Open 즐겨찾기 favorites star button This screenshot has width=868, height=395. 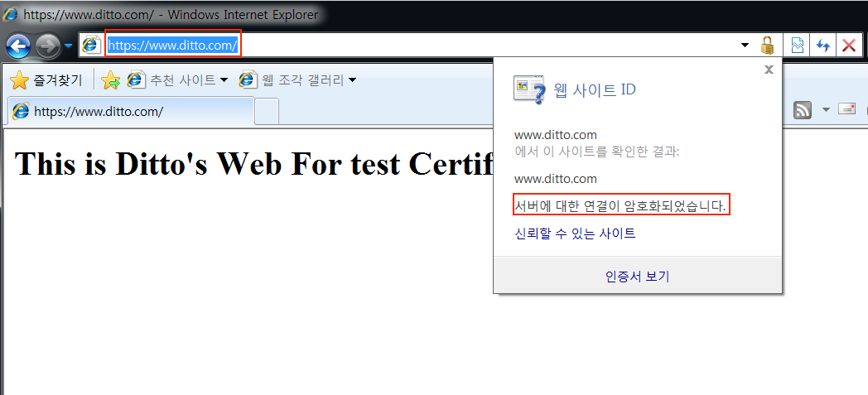pos(46,80)
